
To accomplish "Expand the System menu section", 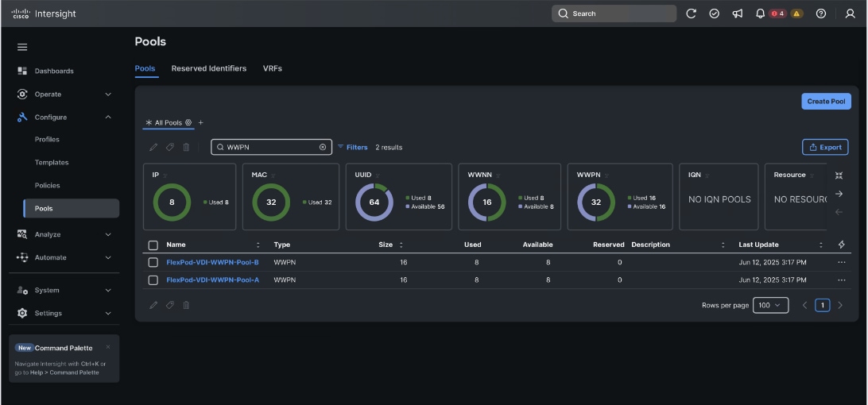I will click(x=108, y=291).
